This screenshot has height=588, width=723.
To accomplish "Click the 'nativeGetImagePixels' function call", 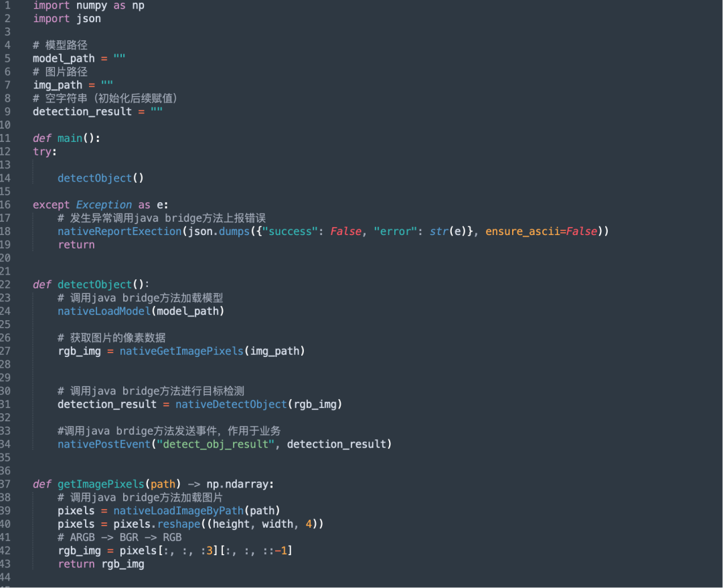I will [x=181, y=352].
